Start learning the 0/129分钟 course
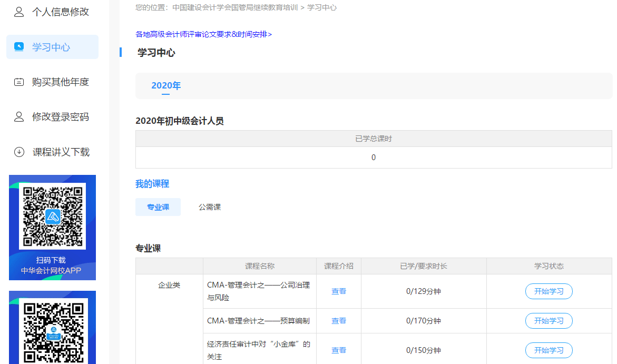This screenshot has width=617, height=364. [549, 291]
